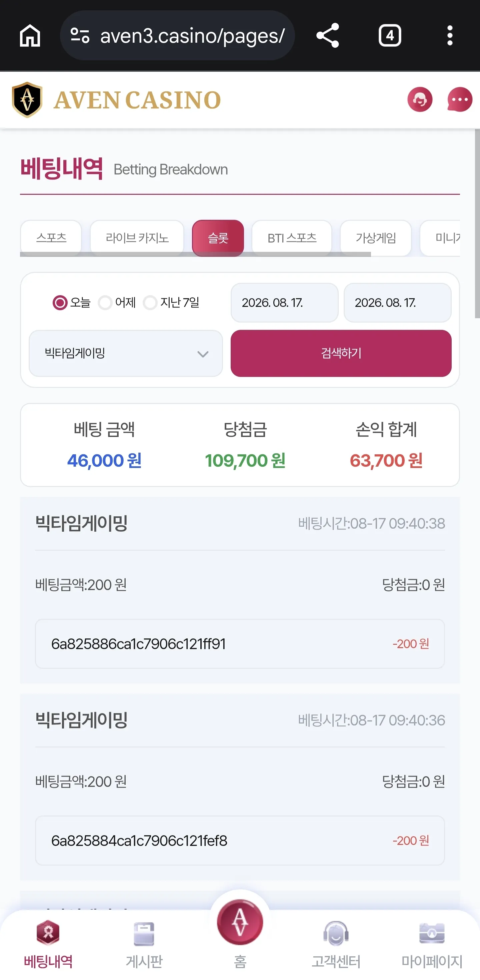The image size is (480, 980).
Task: Open the start date picker field
Action: 284,303
